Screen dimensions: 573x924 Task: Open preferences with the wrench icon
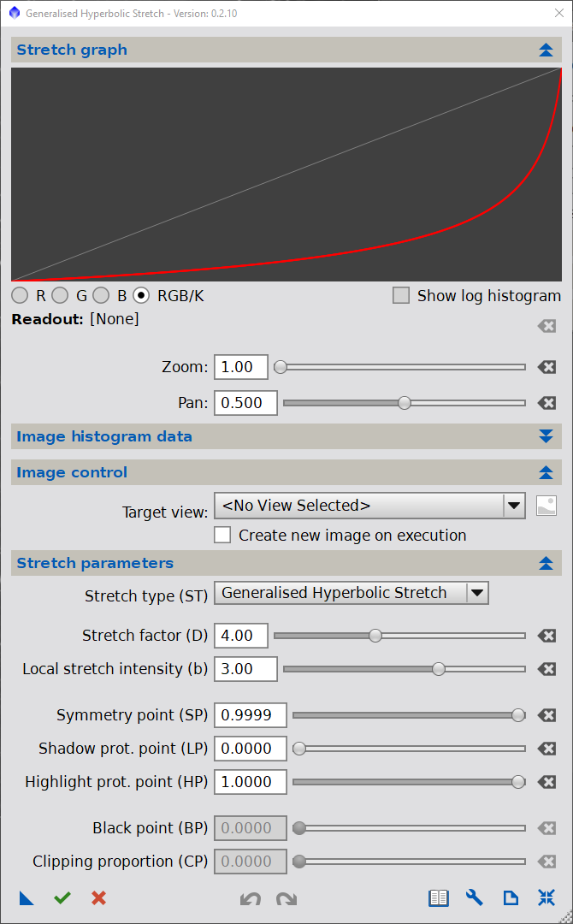click(475, 898)
